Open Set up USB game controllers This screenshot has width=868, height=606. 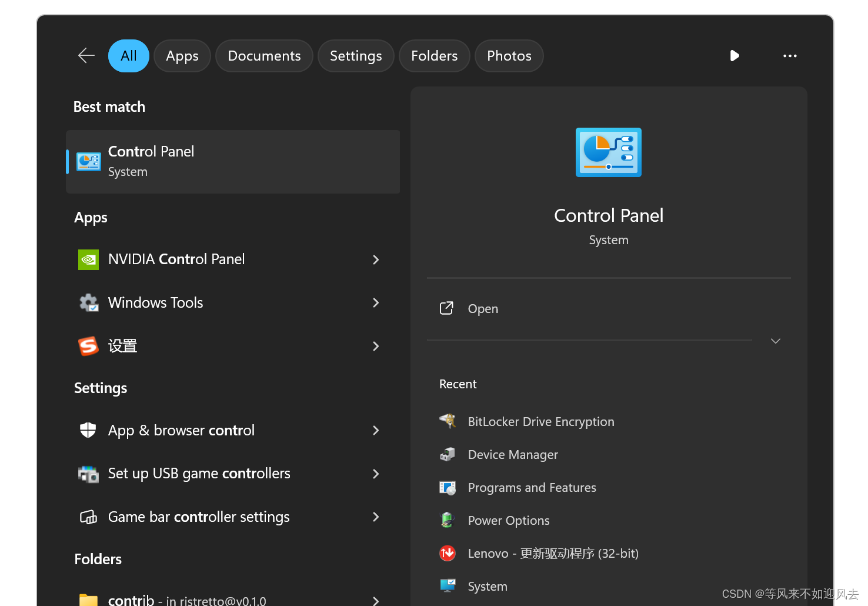coord(233,474)
